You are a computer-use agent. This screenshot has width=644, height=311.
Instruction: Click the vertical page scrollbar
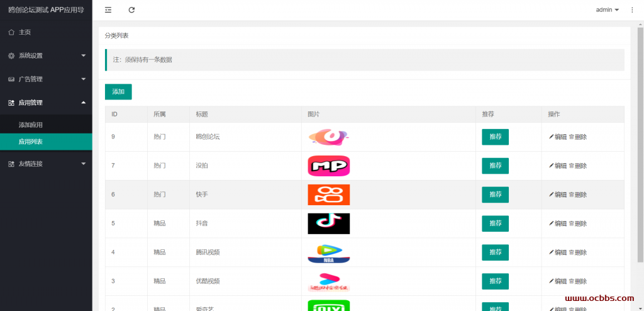point(640,144)
